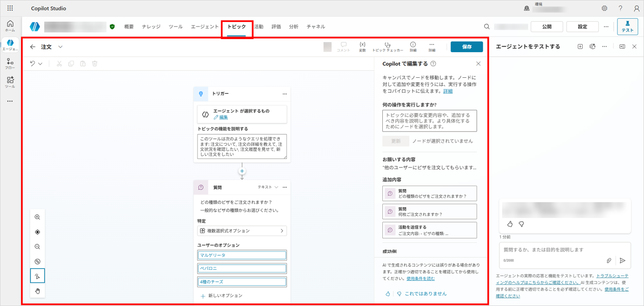Viewport: 644px width, 306px height.
Task: Click the attachment paperclip in test chat
Action: pos(609,260)
